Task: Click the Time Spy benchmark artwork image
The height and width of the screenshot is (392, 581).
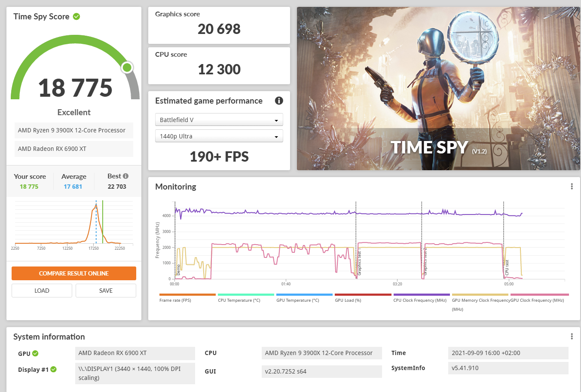Action: (438, 89)
